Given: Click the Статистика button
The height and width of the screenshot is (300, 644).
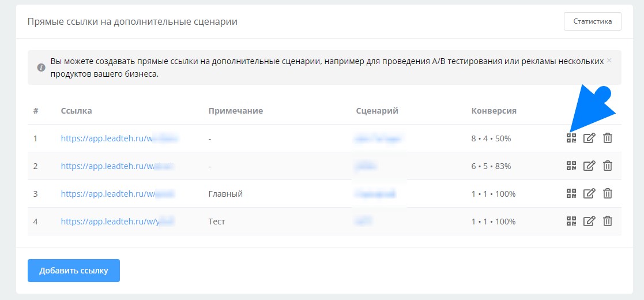Looking at the screenshot, I should (x=592, y=21).
